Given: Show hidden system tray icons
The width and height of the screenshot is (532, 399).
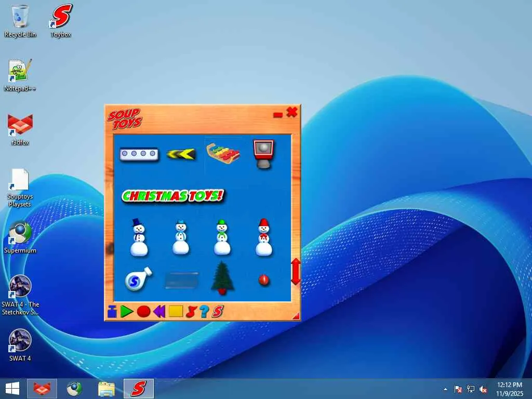Looking at the screenshot, I should coord(445,389).
